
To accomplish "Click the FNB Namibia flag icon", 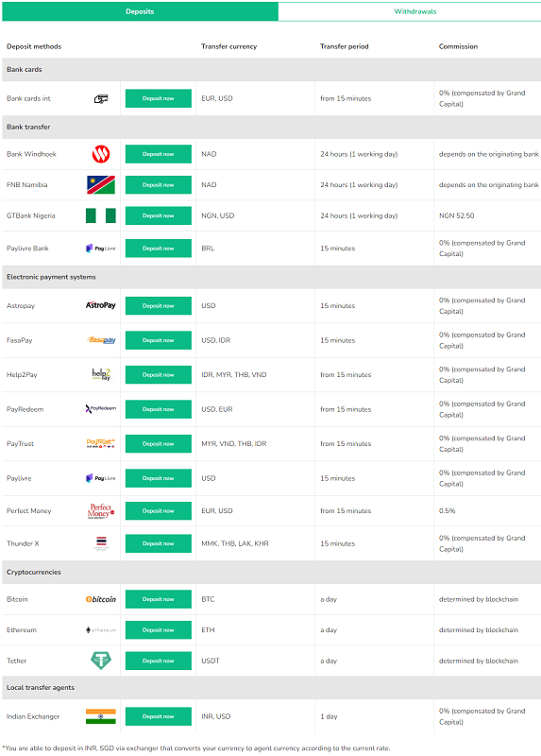I will point(101,185).
